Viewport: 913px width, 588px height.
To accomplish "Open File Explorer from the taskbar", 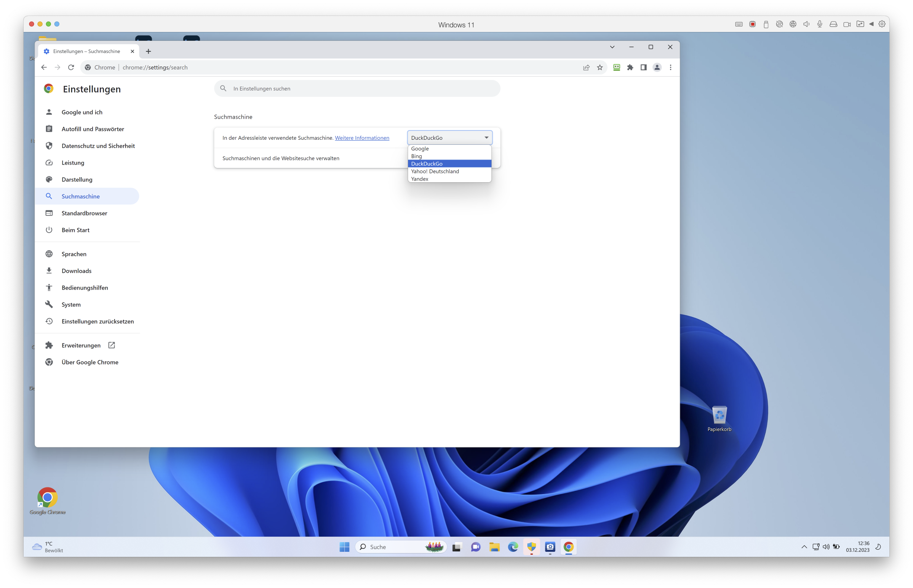I will pyautogui.click(x=494, y=547).
